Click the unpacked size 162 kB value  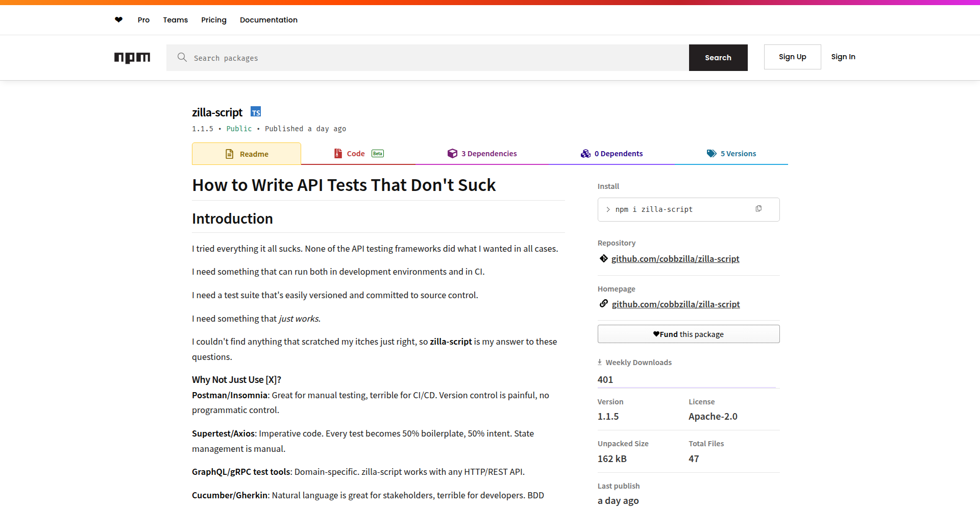[x=612, y=458]
